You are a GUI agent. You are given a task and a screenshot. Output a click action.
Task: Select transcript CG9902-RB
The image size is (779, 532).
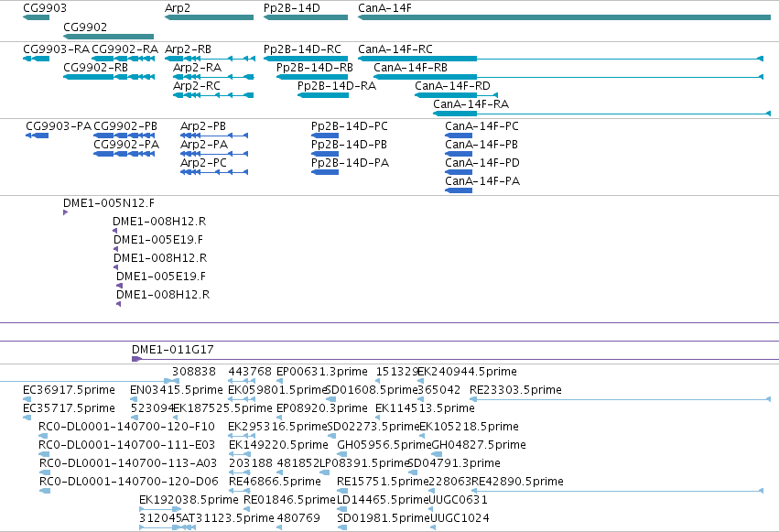click(x=109, y=77)
